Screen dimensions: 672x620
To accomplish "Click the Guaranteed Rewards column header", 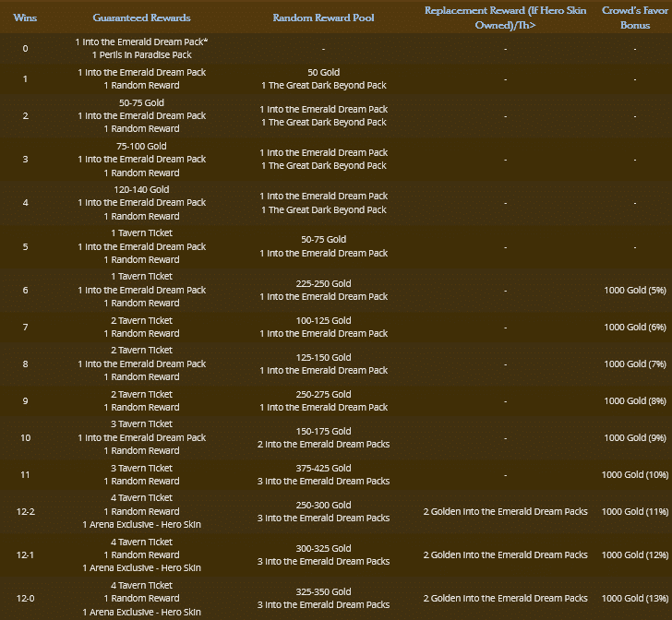I will [141, 18].
